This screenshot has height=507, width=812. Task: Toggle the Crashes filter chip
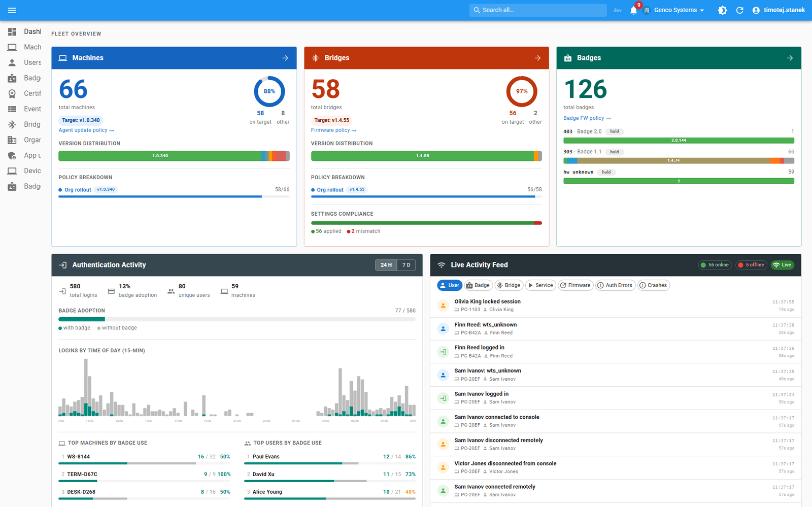coord(654,285)
